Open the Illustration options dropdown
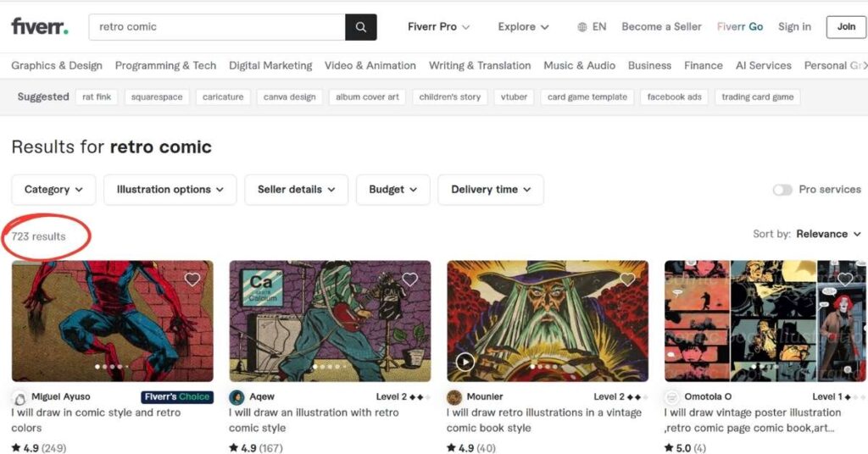 170,190
